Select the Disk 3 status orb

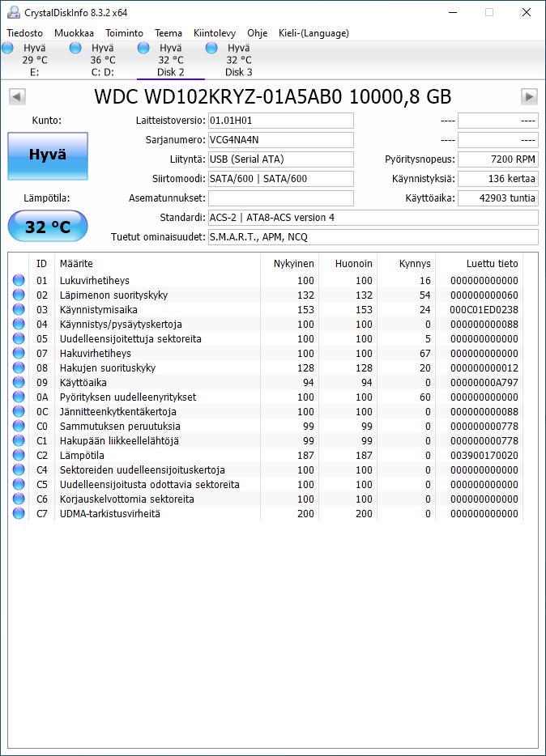pyautogui.click(x=211, y=48)
